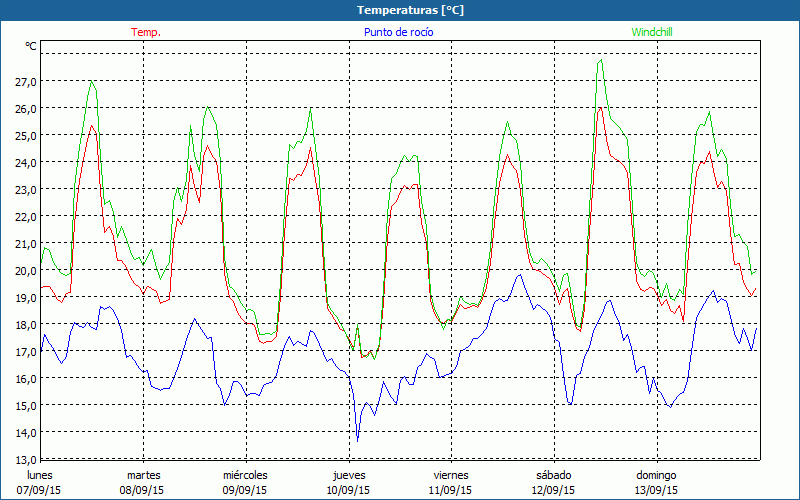Click the miércoles day label
This screenshot has width=800, height=500.
coord(245,475)
